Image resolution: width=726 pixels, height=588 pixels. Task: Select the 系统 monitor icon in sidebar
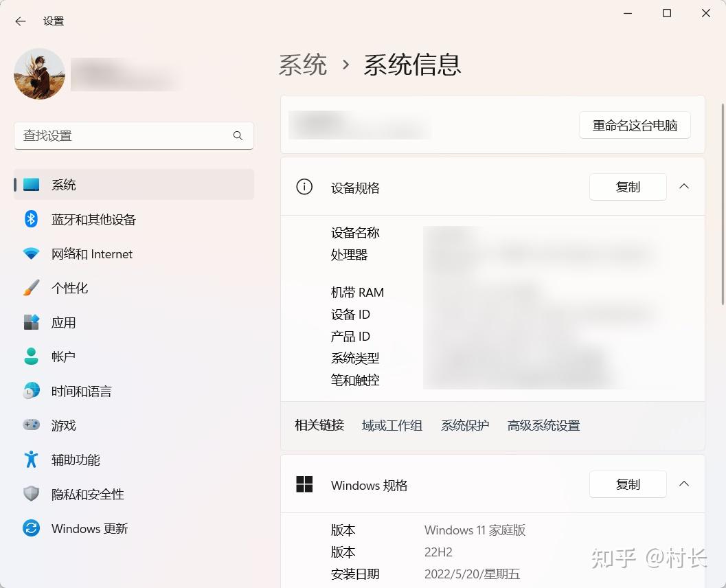pos(31,185)
